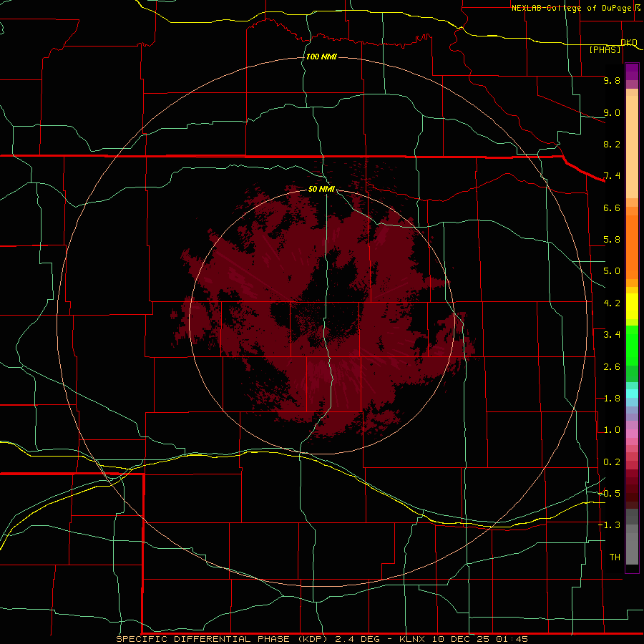Click the 2.6 color scale value
Image resolution: width=644 pixels, height=644 pixels.
pos(612,367)
